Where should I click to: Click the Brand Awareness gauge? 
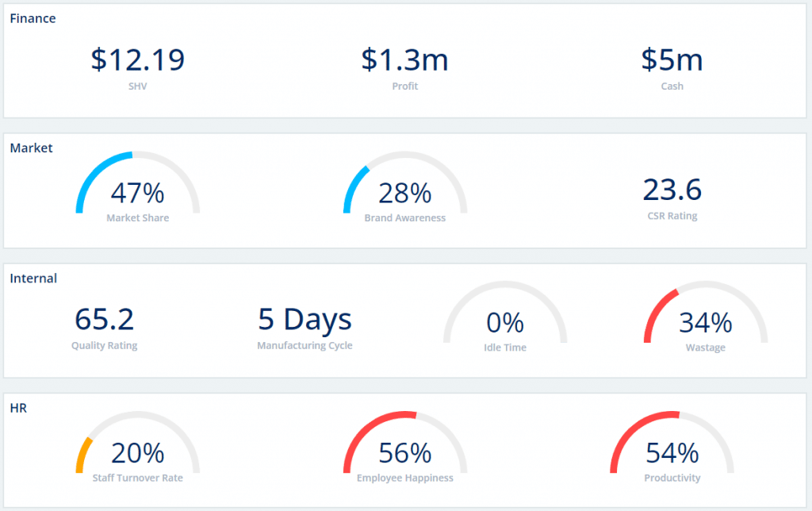pos(404,186)
